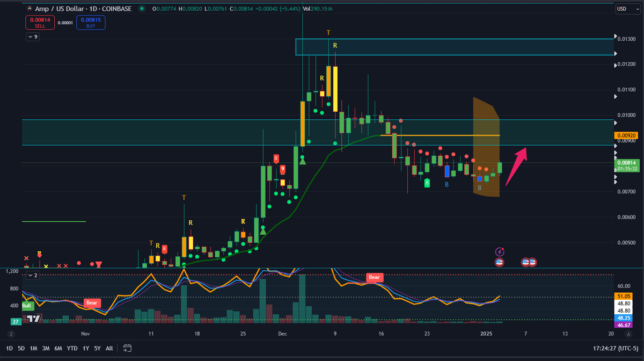
Task: Click the 1,200 volume scale label
Action: pyautogui.click(x=12, y=272)
